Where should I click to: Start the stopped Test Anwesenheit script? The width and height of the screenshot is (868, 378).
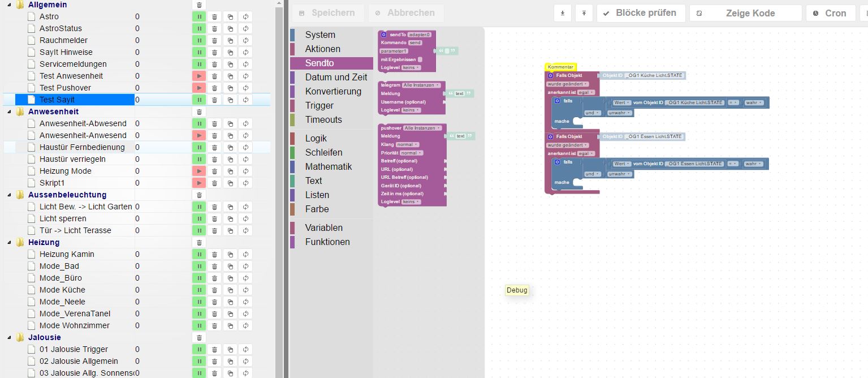click(x=199, y=76)
